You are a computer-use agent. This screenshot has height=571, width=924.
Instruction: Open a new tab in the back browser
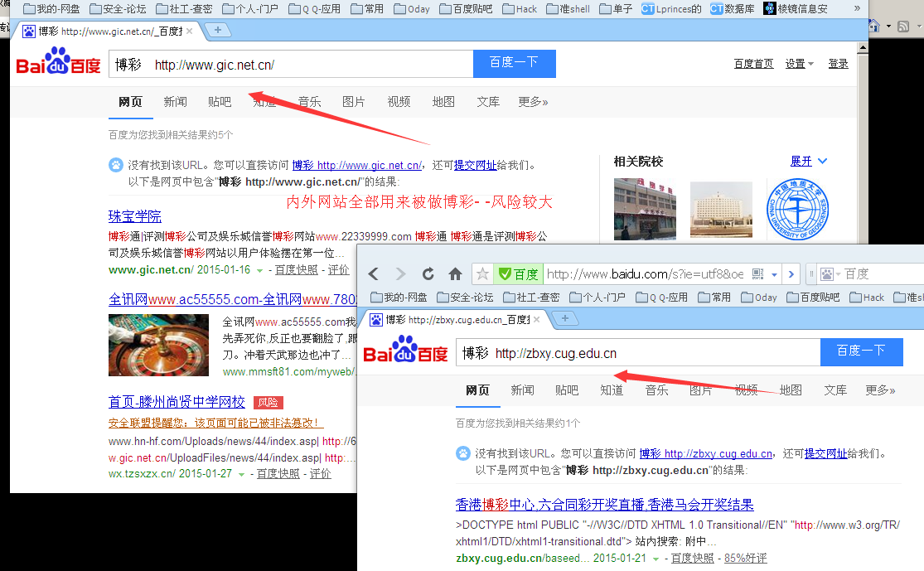[217, 30]
